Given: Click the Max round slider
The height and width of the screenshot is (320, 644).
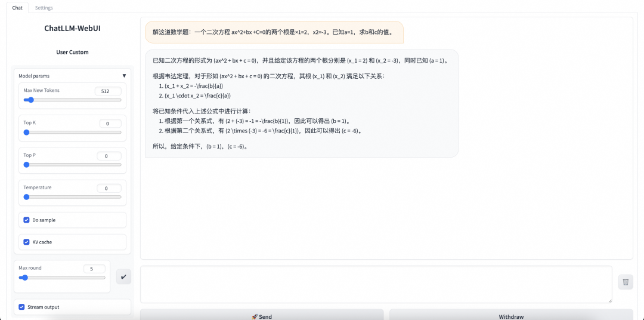Looking at the screenshot, I should 62,278.
